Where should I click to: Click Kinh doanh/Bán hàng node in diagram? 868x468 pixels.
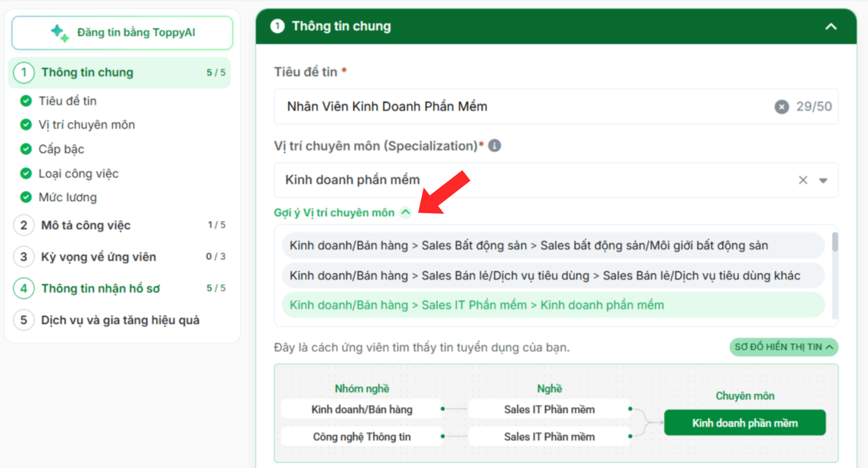[x=362, y=409]
